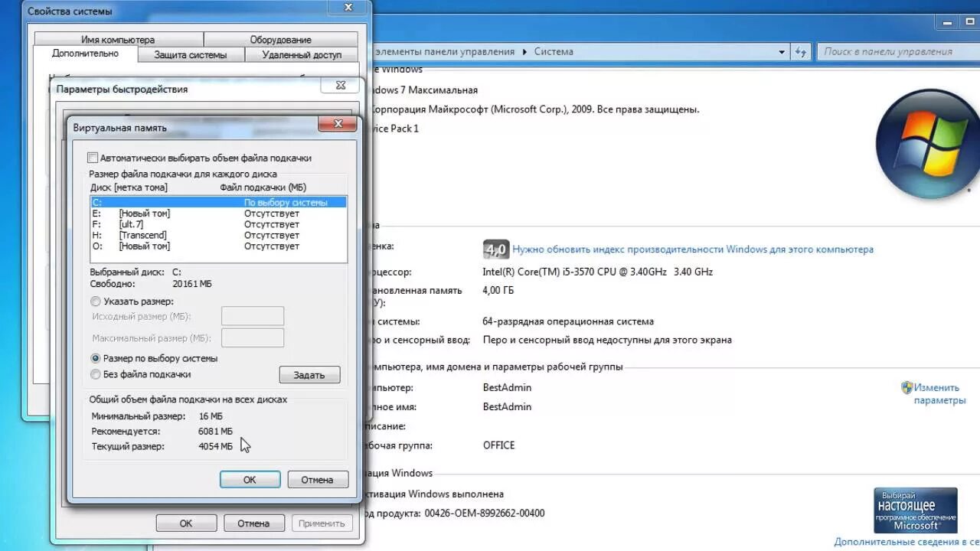
Task: Open 'Дополнительные сведения в сети' link
Action: point(906,542)
